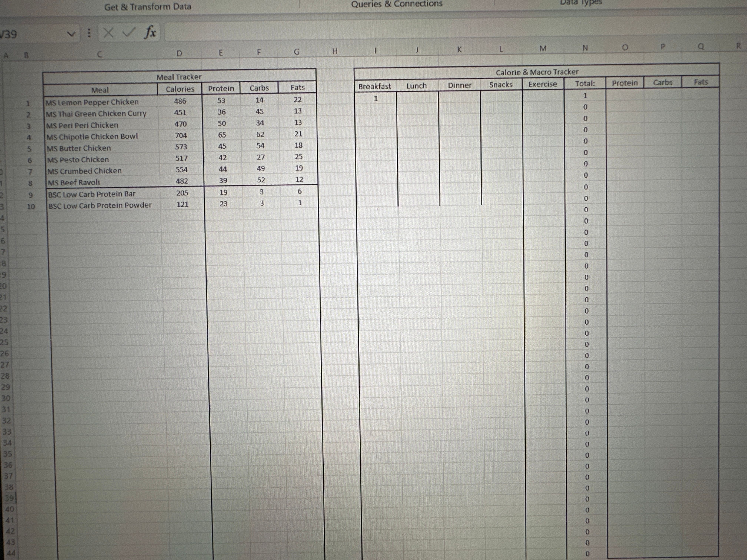
Task: Click the Exercise header cell
Action: 542,84
